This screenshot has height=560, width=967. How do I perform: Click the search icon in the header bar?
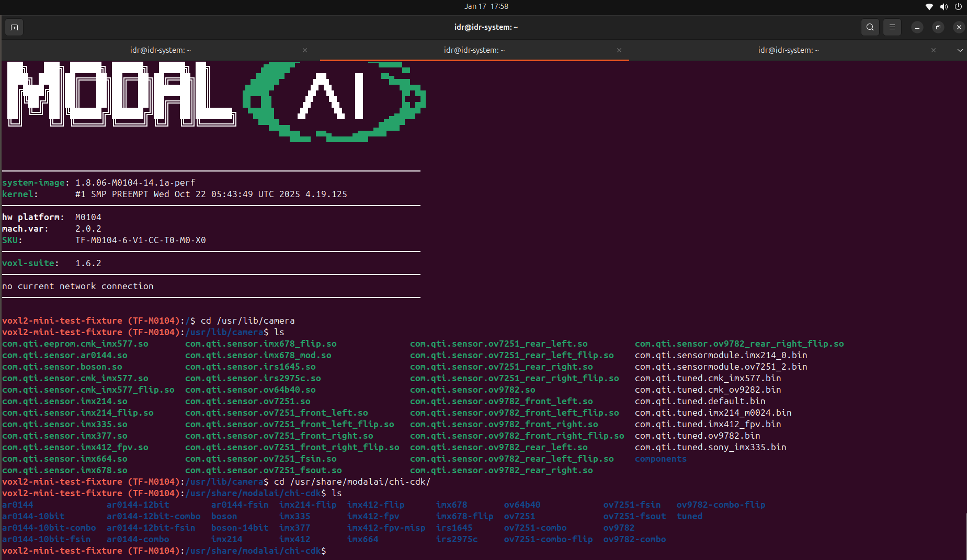(x=870, y=27)
